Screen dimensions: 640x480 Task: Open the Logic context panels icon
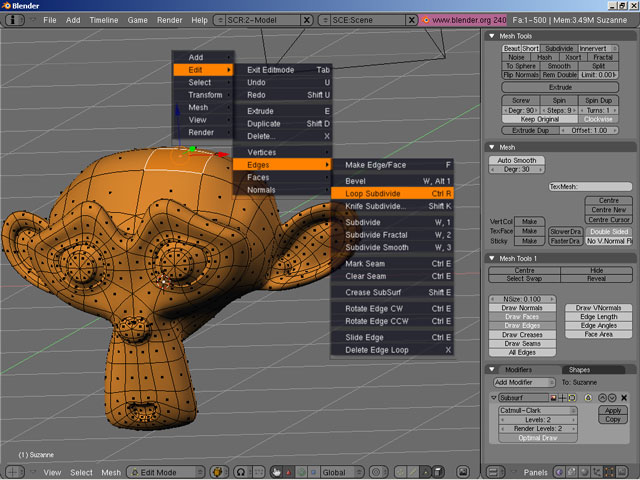[559, 472]
